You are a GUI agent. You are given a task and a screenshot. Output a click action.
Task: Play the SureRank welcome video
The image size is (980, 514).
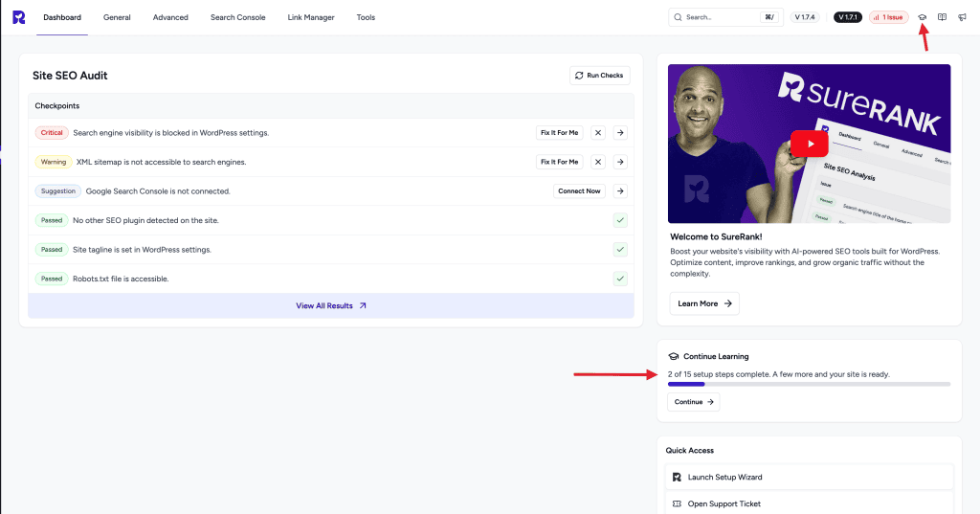[810, 144]
